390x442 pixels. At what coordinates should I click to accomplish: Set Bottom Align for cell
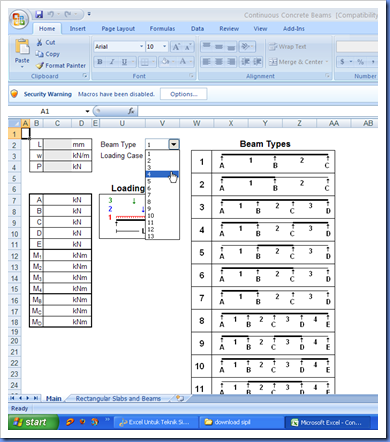[231, 46]
